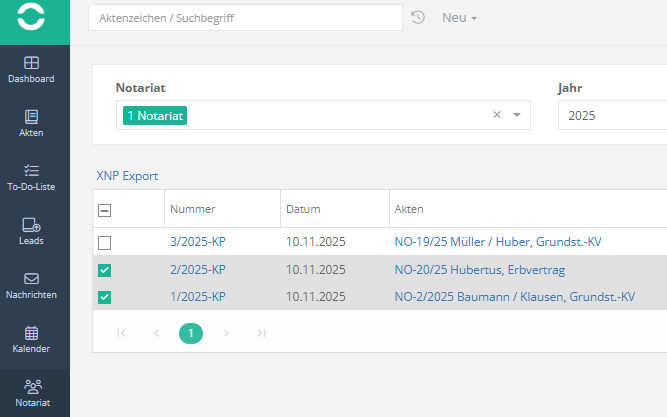667x417 pixels.
Task: Click the XNP Export link
Action: (127, 176)
